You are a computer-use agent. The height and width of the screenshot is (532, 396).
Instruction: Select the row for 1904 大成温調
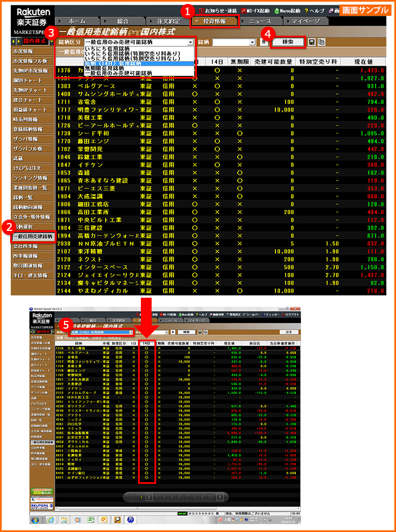(x=221, y=196)
